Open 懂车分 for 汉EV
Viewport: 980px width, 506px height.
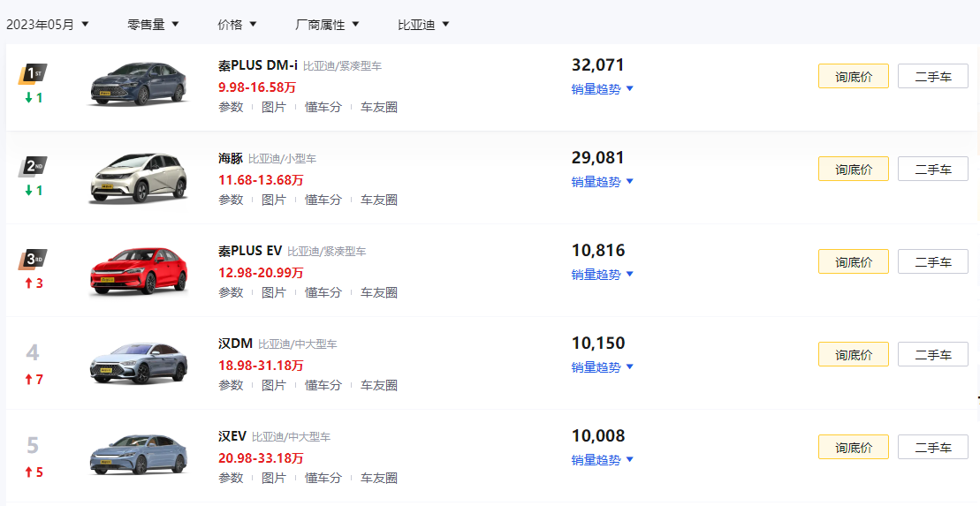pyautogui.click(x=323, y=477)
